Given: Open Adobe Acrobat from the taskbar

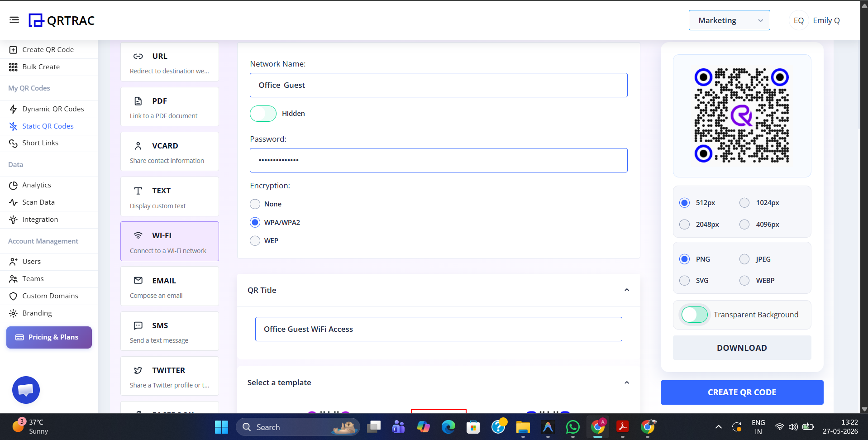Looking at the screenshot, I should [x=622, y=427].
